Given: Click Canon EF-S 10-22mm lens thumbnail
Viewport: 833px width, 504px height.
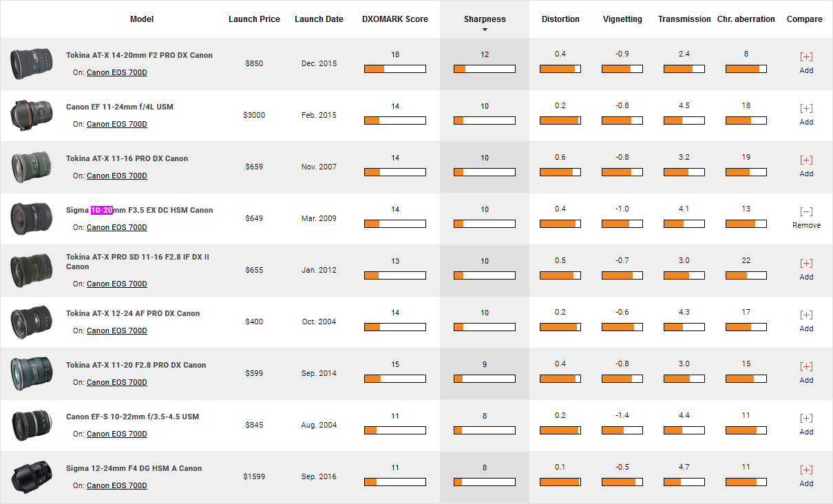Looking at the screenshot, I should (32, 426).
